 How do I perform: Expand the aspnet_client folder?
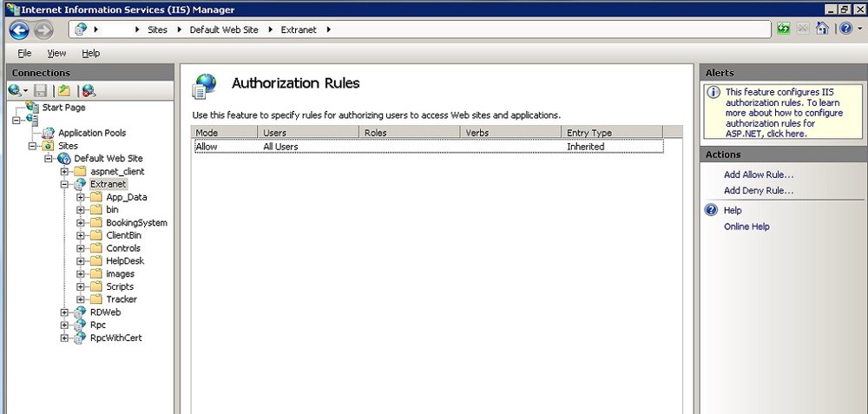click(64, 172)
